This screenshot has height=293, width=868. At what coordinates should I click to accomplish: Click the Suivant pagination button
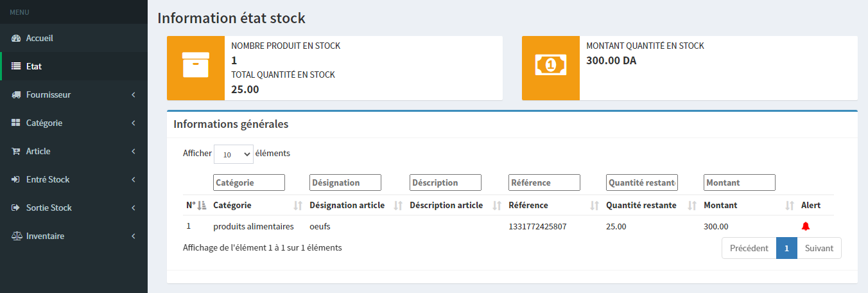[819, 248]
